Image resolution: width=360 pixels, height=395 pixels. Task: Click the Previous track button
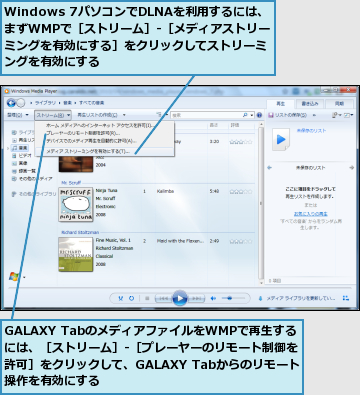click(x=163, y=298)
